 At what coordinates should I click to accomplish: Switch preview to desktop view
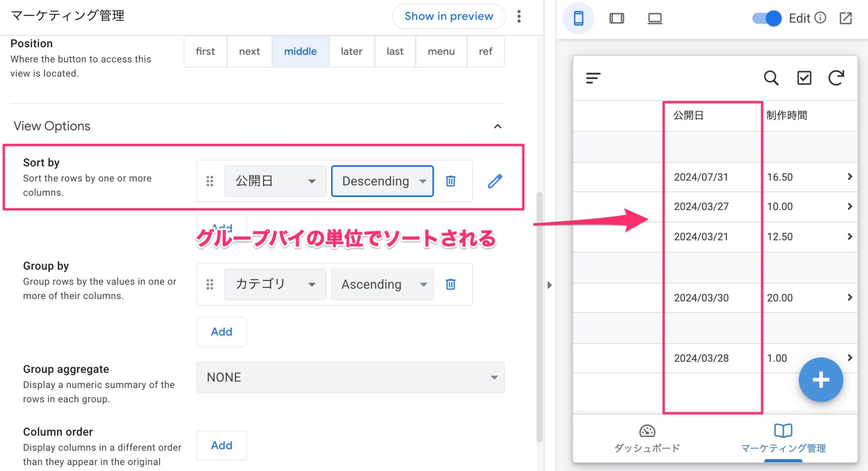(x=654, y=18)
